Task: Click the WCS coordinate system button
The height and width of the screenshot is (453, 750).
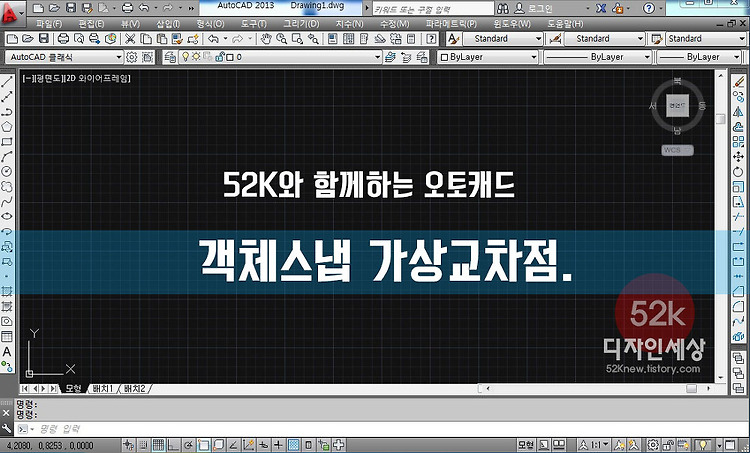Action: pyautogui.click(x=677, y=150)
